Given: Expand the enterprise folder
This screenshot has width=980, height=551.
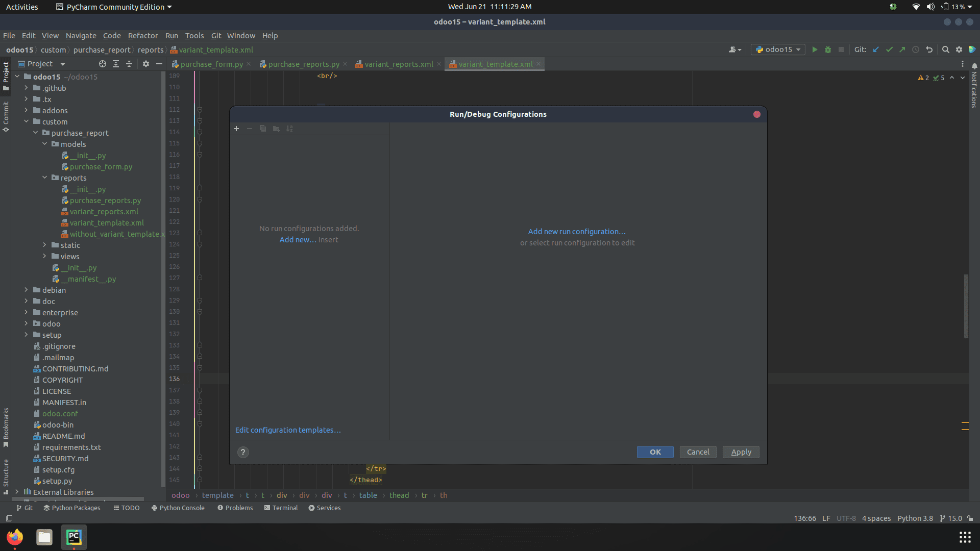Looking at the screenshot, I should coord(26,312).
